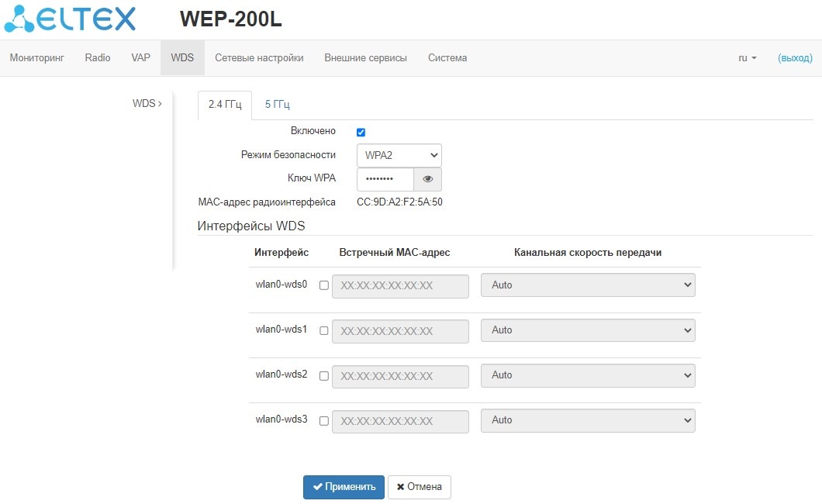Open the Режим безопасности WPA2 dropdown
This screenshot has width=822, height=504.
point(399,155)
